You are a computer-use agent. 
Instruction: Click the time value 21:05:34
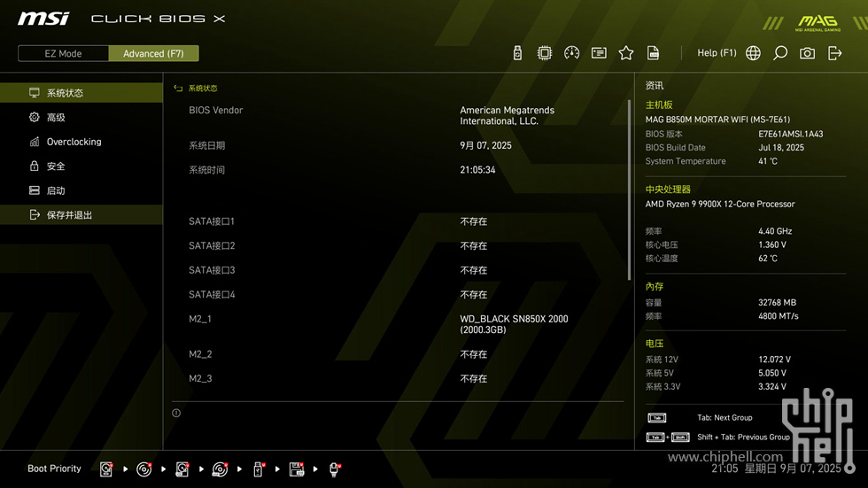[x=477, y=170]
